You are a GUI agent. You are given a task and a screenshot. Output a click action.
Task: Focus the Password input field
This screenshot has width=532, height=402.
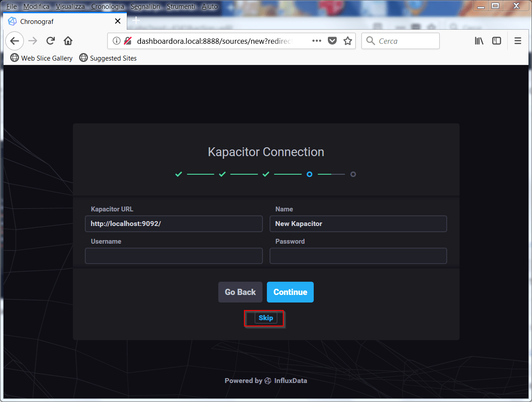(358, 256)
